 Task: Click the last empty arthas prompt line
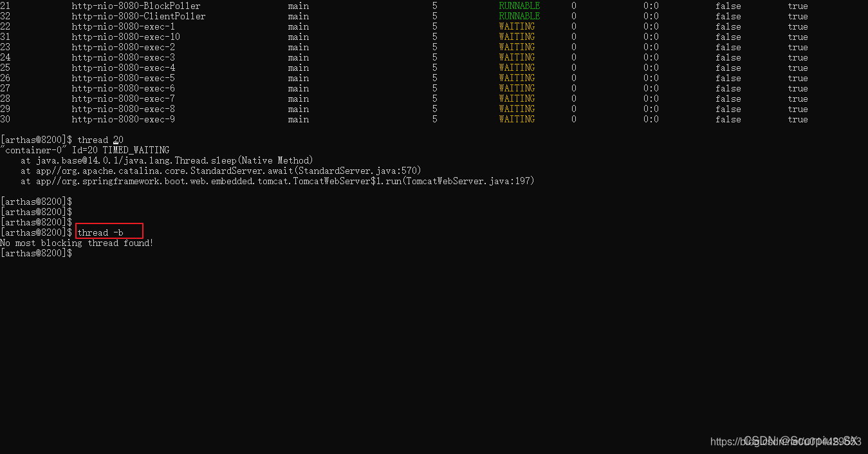tap(37, 253)
